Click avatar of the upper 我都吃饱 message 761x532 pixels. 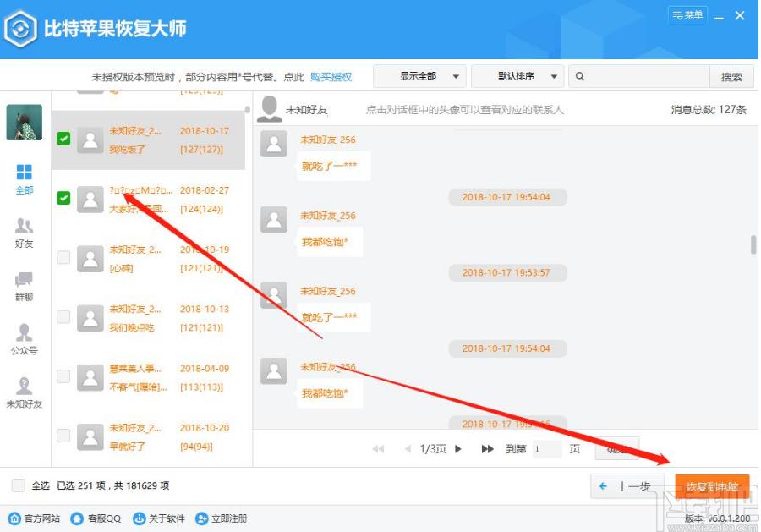274,219
